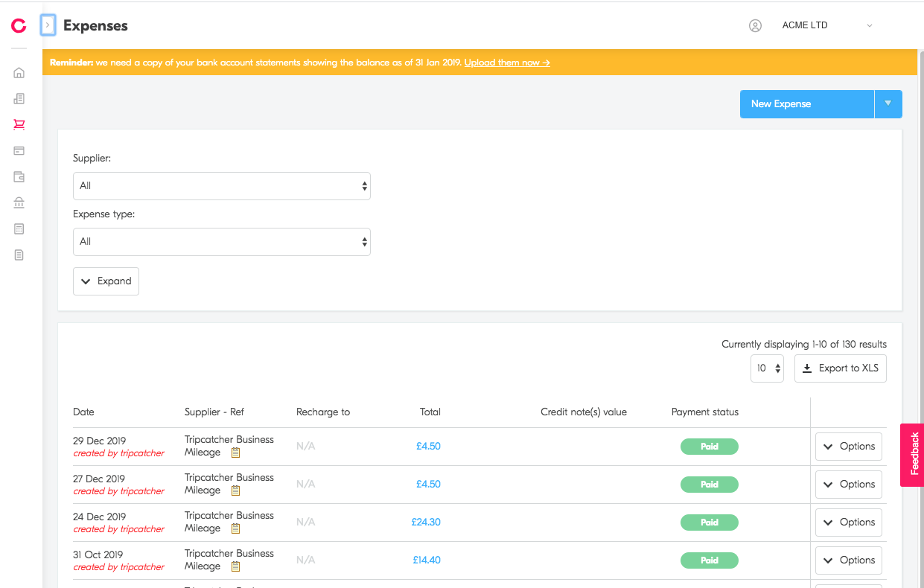The height and width of the screenshot is (588, 924).
Task: Click the 'Supplier - Ref' column header
Action: point(214,412)
